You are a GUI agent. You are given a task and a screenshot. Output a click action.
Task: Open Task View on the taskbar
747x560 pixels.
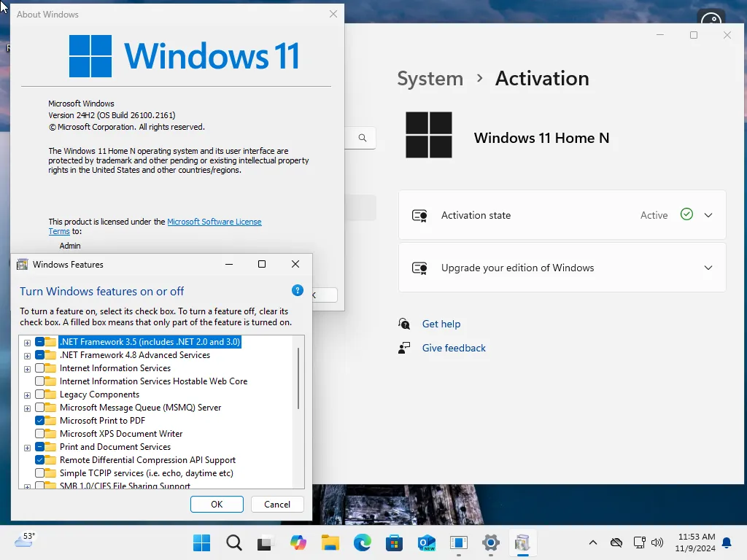[x=266, y=542]
